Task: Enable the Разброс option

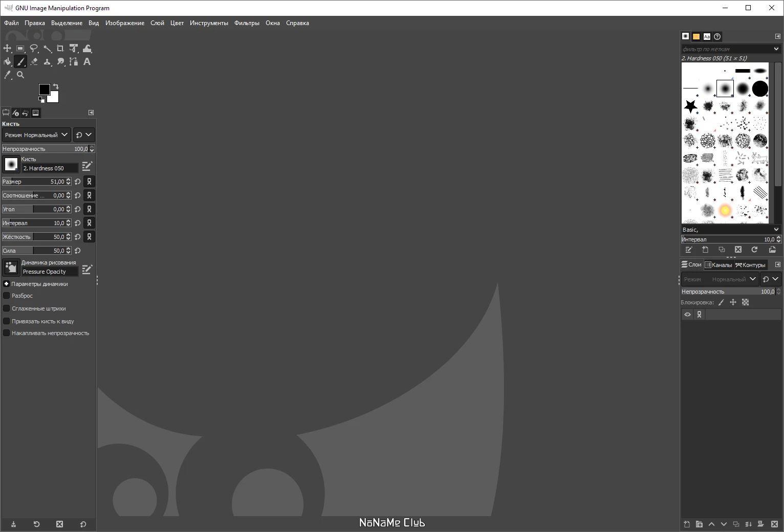Action: tap(6, 296)
